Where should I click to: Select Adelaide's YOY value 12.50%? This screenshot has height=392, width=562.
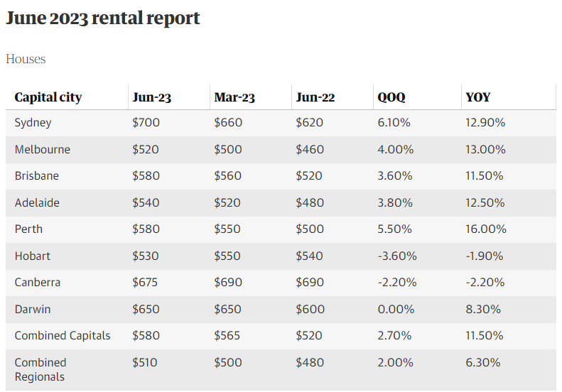click(485, 202)
